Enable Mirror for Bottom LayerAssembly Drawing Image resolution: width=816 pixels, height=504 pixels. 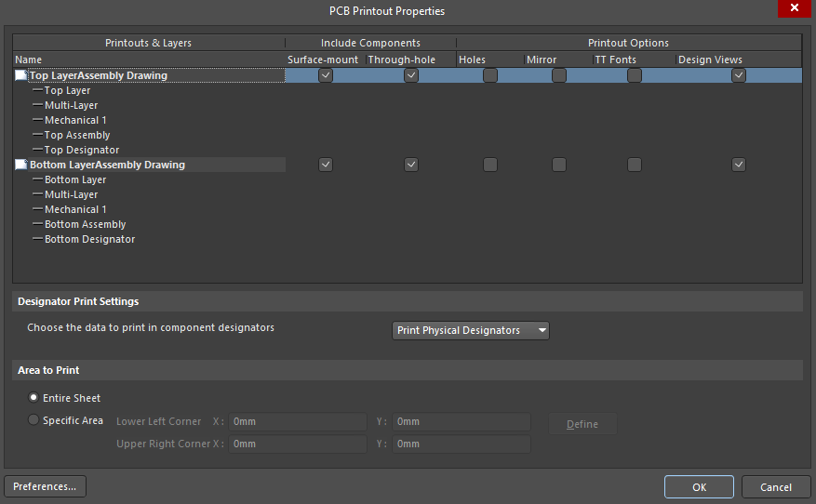[x=559, y=165]
